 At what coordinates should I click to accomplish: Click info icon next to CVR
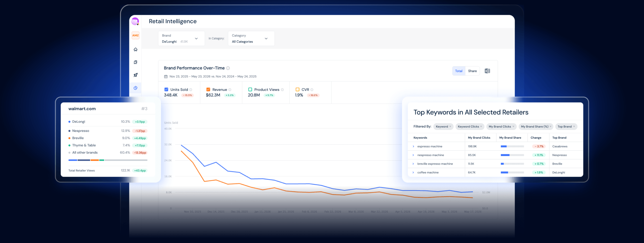click(312, 90)
